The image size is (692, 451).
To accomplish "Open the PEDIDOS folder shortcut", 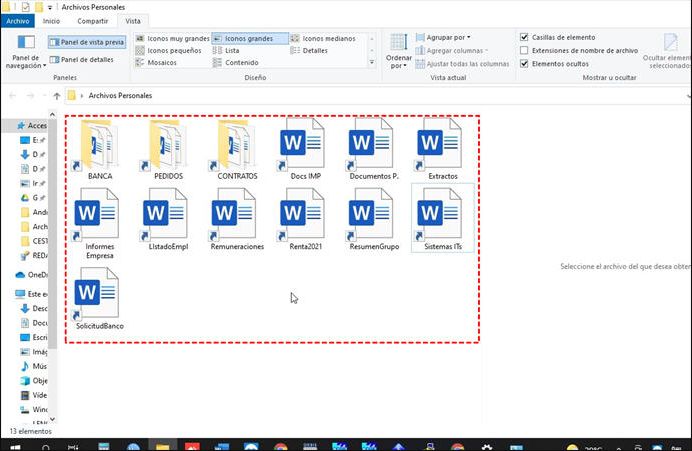I will click(x=168, y=150).
